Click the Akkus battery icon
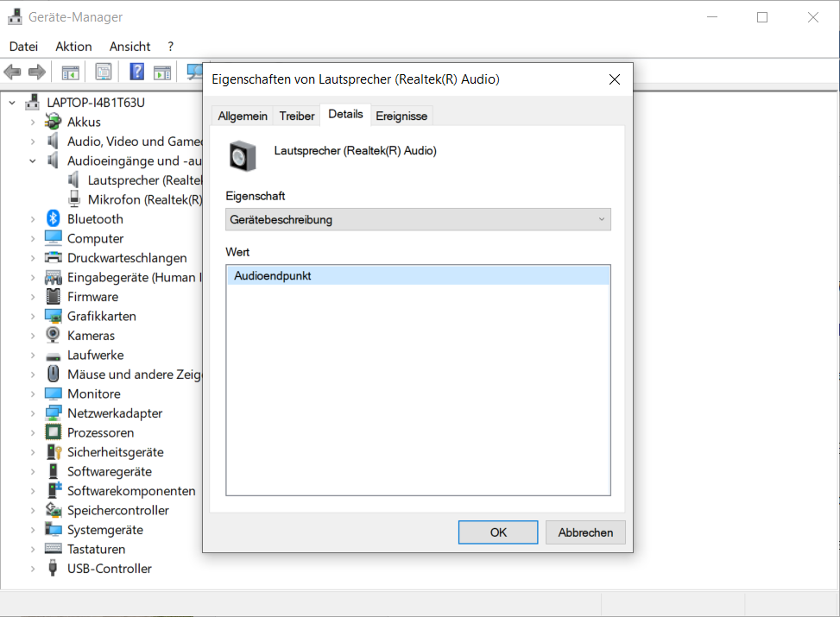The image size is (840, 617). pos(53,122)
